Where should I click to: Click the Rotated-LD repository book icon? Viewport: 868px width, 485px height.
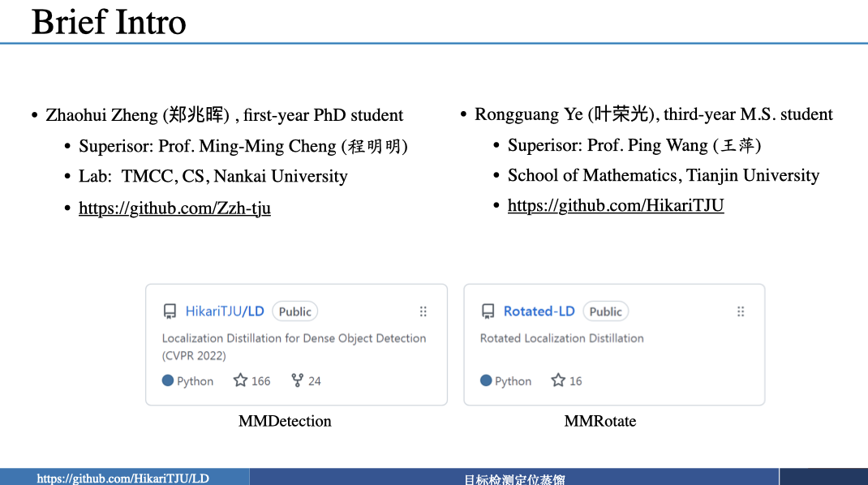click(488, 311)
